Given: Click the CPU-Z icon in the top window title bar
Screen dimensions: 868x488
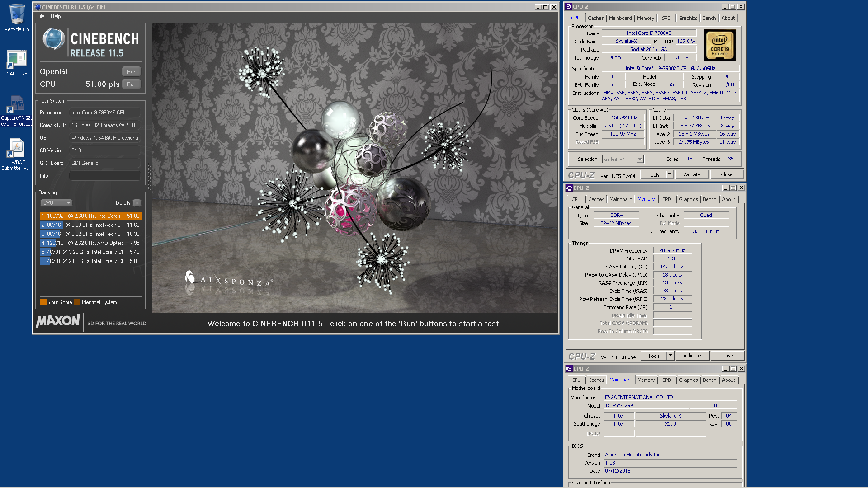Looking at the screenshot, I should pyautogui.click(x=569, y=7).
